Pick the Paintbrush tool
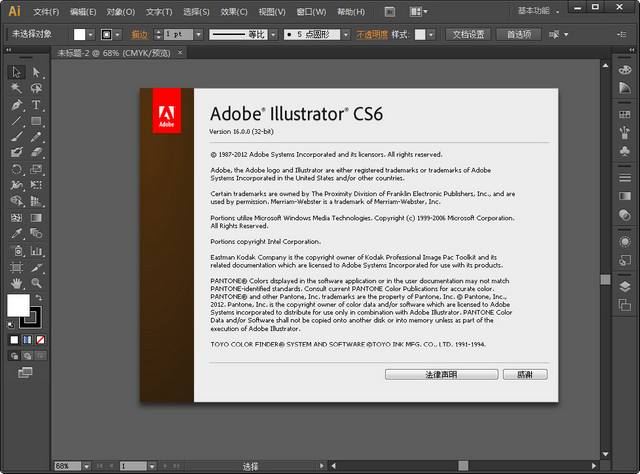 tap(16, 137)
